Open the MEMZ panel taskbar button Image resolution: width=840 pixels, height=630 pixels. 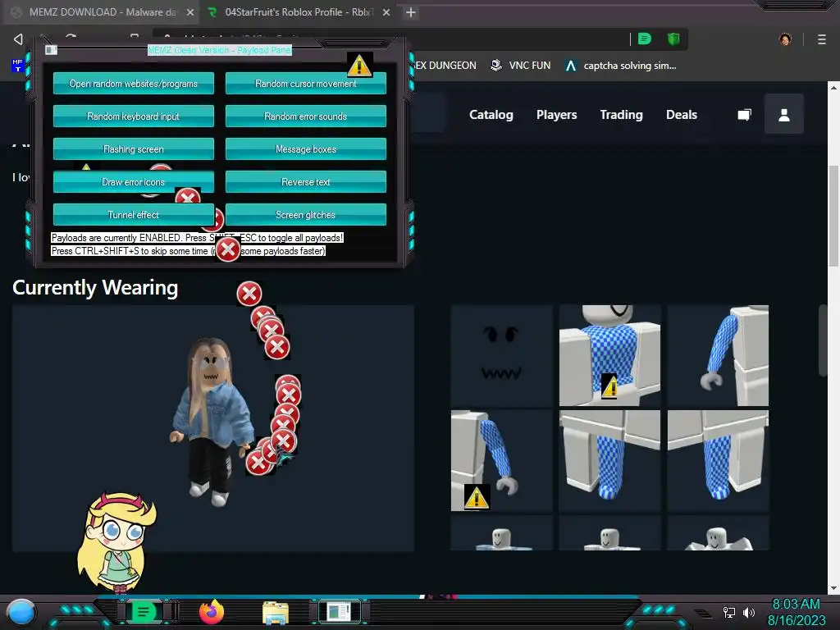[339, 612]
